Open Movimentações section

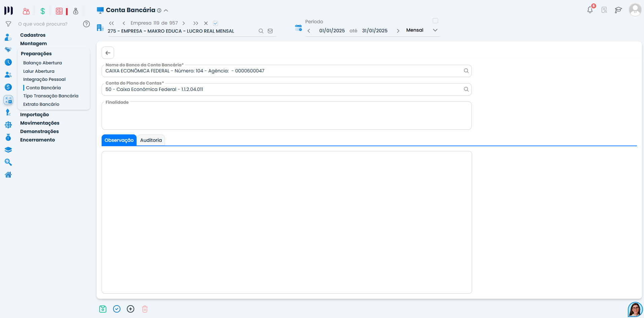point(40,123)
